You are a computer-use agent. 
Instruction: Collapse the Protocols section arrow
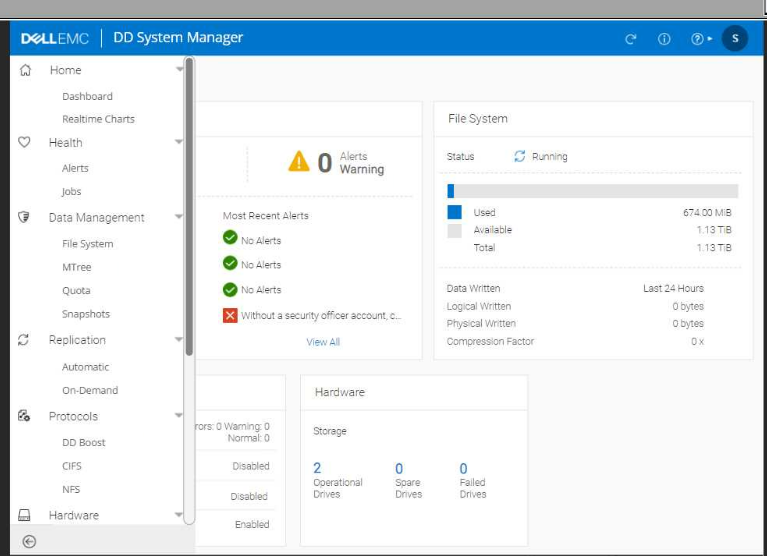point(179,416)
